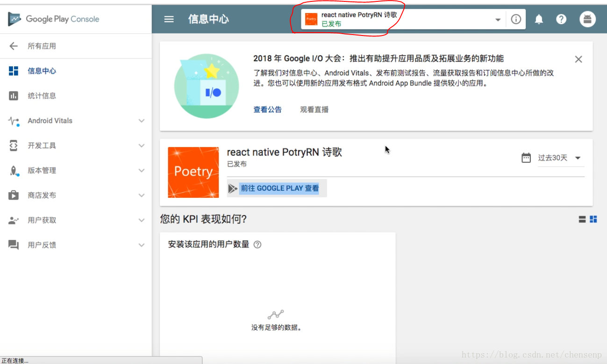Click the 没有足够的数据 message
The width and height of the screenshot is (607, 364).
coord(277,328)
